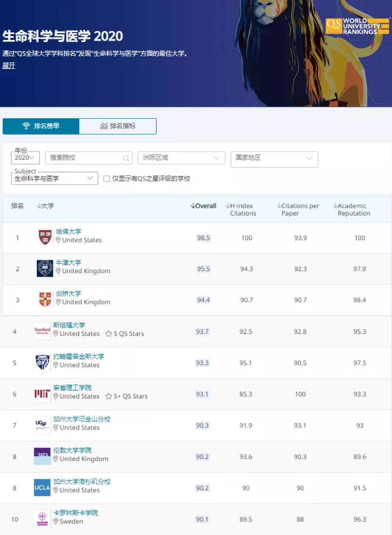Click the QS World University Rankings logo
The image size is (392, 535).
[357, 26]
